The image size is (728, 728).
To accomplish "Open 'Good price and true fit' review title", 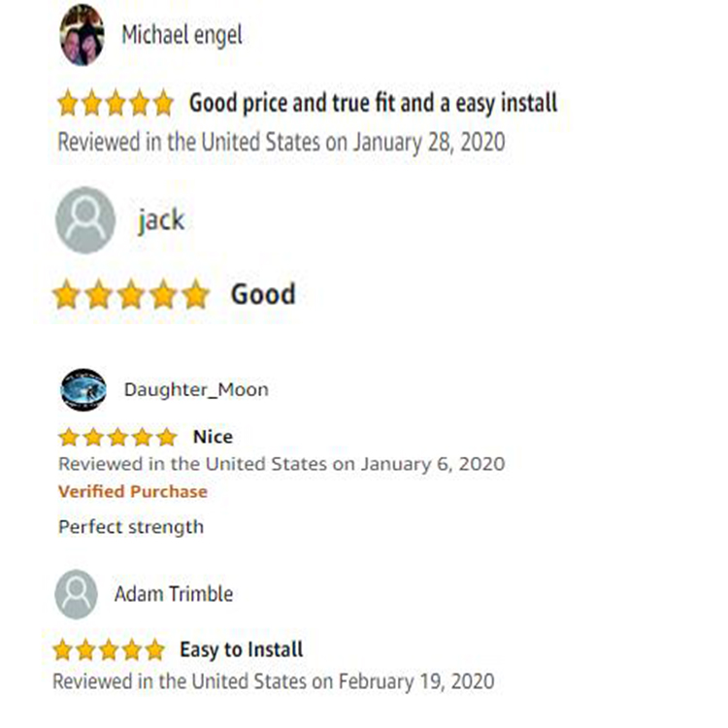I will 373,103.
